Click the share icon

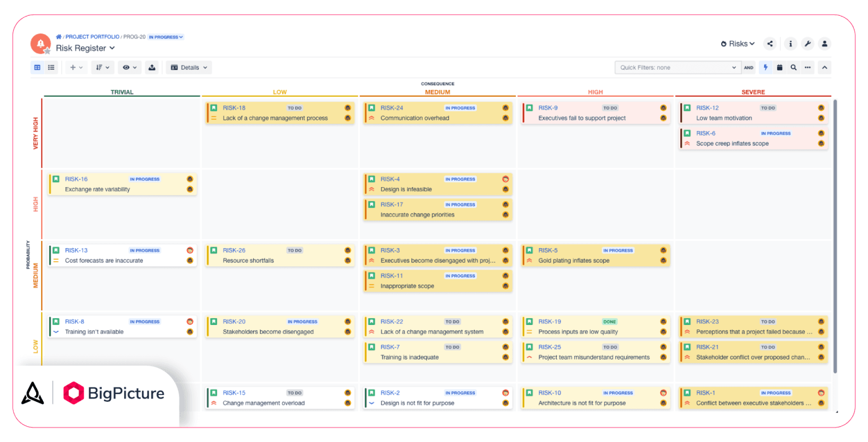click(770, 44)
